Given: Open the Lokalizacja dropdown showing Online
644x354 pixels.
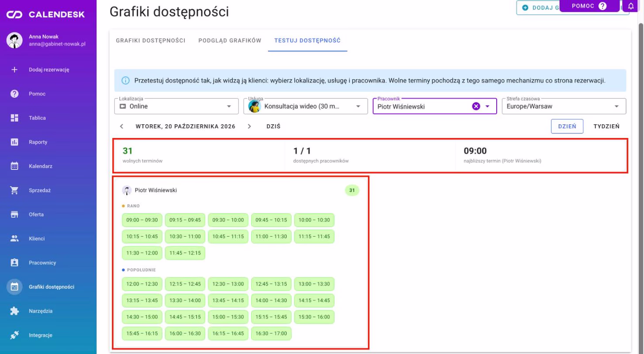Looking at the screenshot, I should tap(176, 106).
